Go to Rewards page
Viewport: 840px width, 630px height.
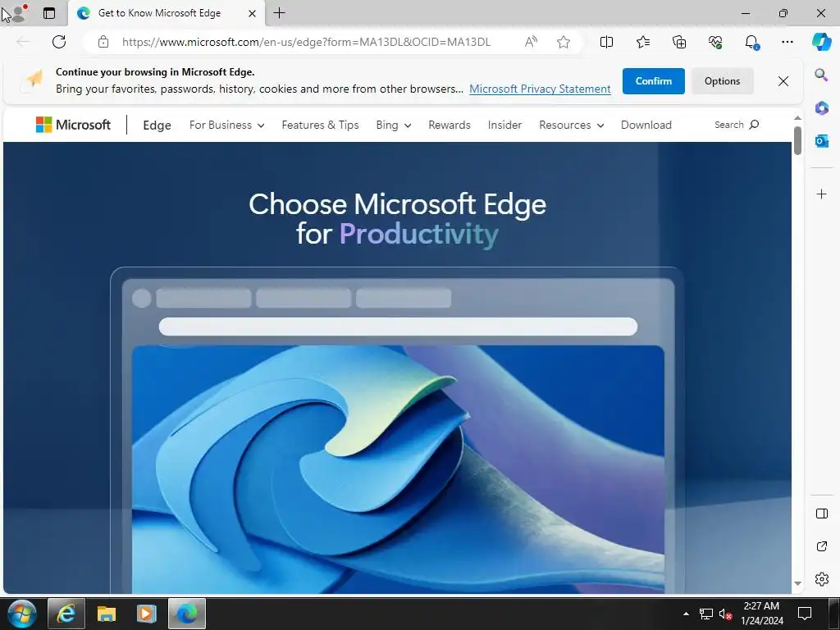(449, 125)
